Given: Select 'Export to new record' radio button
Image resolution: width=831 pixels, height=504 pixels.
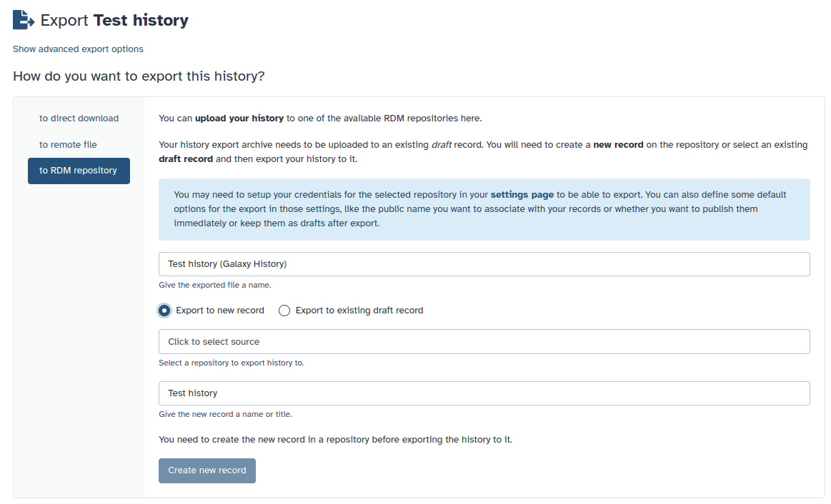Looking at the screenshot, I should pyautogui.click(x=164, y=310).
